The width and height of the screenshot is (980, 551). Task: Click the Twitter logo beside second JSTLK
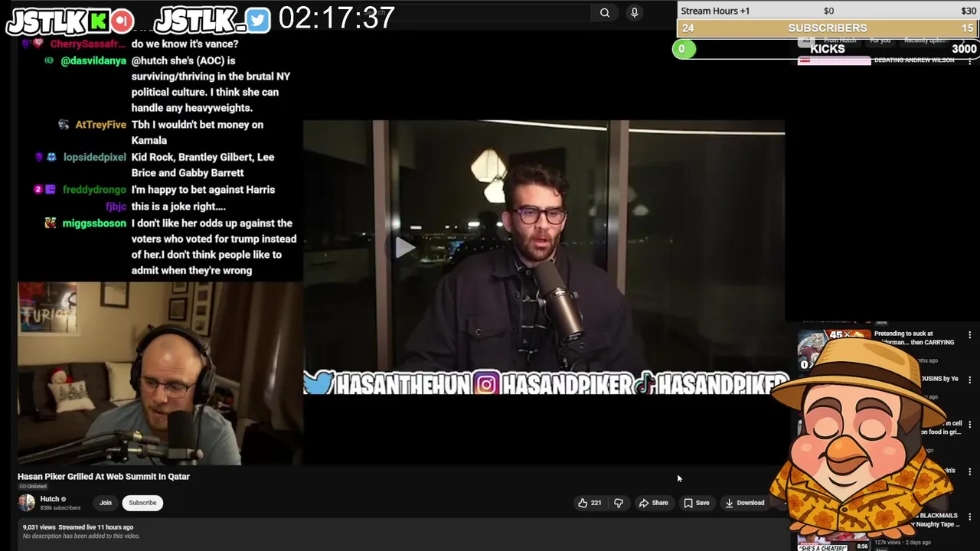point(258,21)
